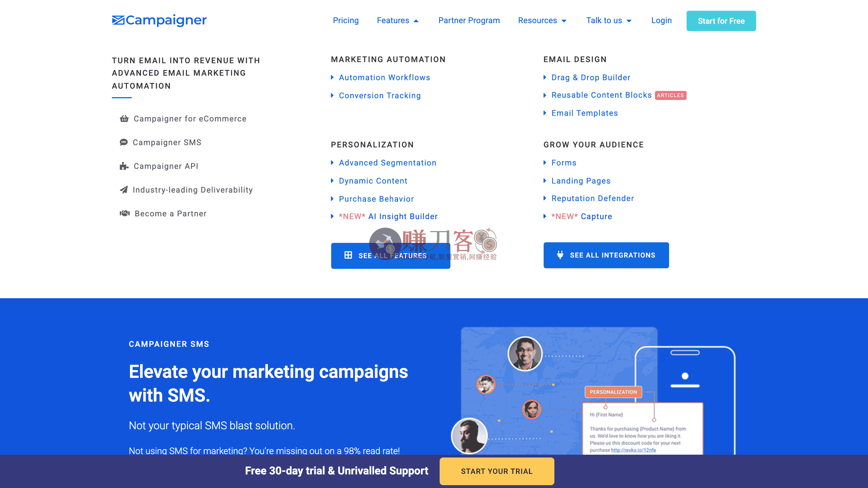Go to the Login page
The height and width of the screenshot is (488, 868).
tap(661, 21)
